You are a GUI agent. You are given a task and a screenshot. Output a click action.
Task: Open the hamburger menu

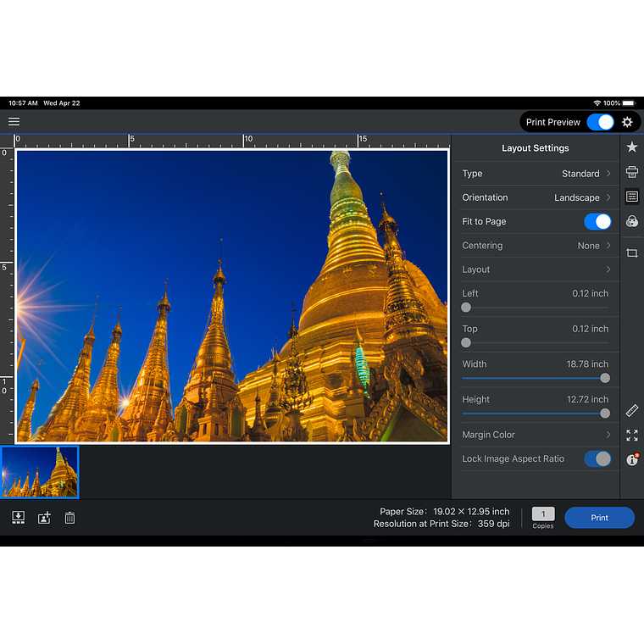(x=14, y=122)
